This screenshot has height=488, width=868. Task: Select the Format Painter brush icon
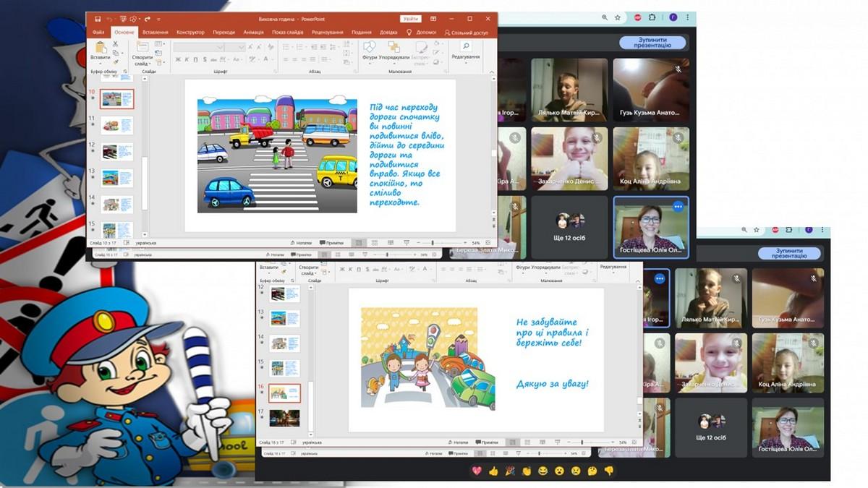tap(115, 61)
